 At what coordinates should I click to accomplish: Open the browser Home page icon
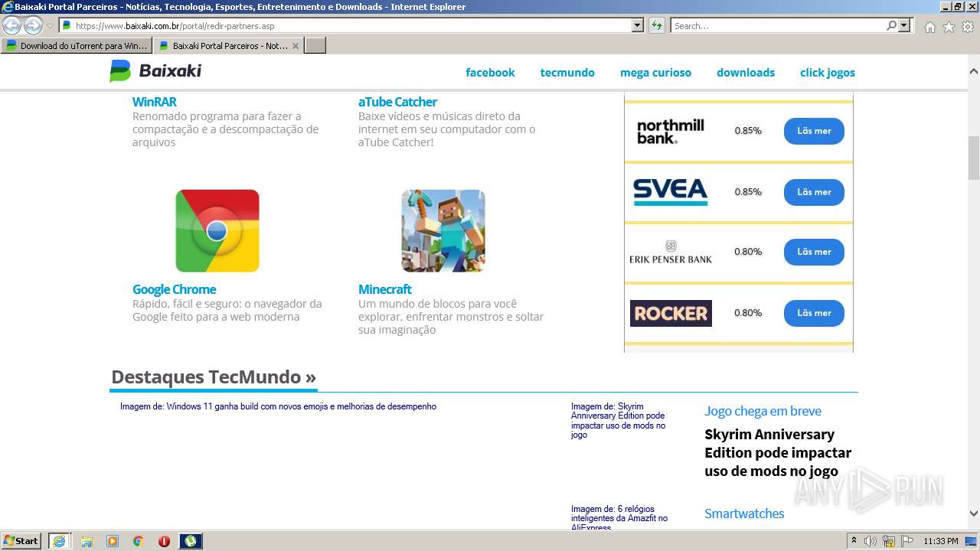(929, 27)
